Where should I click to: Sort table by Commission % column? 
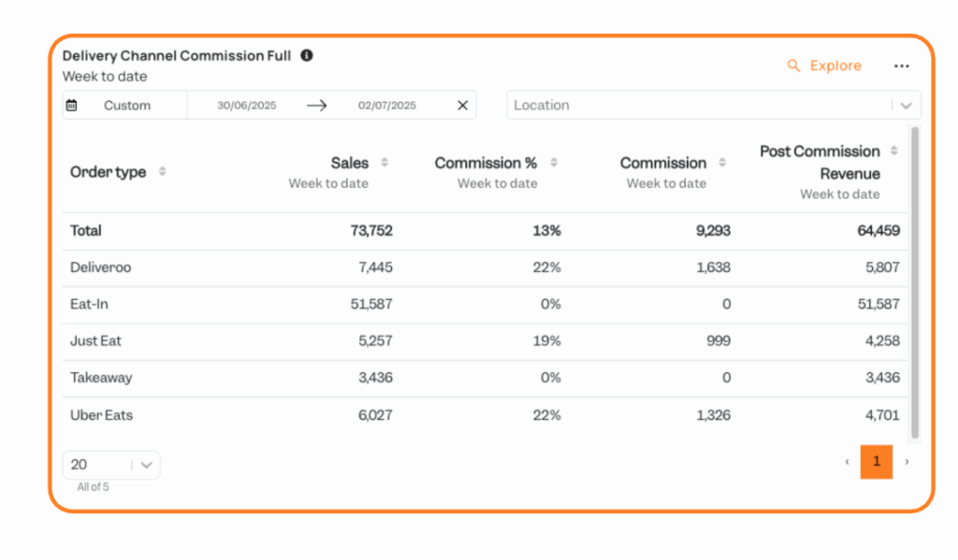[x=554, y=164]
